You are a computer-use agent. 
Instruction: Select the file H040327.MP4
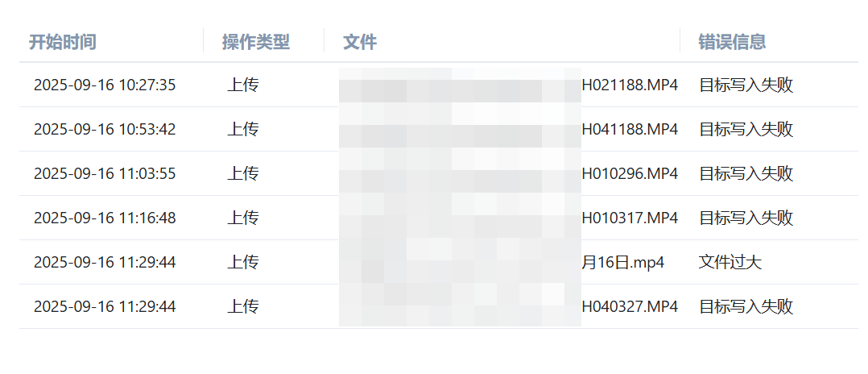click(630, 307)
